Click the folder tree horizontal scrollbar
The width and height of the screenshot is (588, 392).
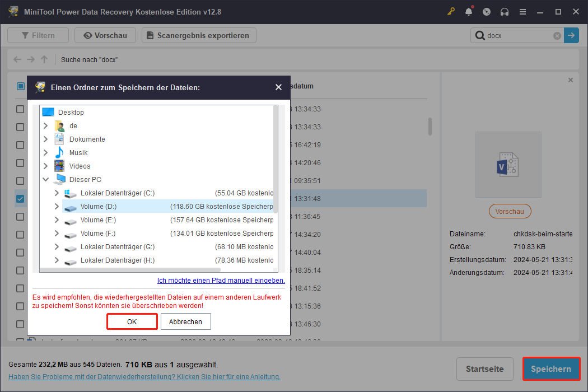click(130, 270)
